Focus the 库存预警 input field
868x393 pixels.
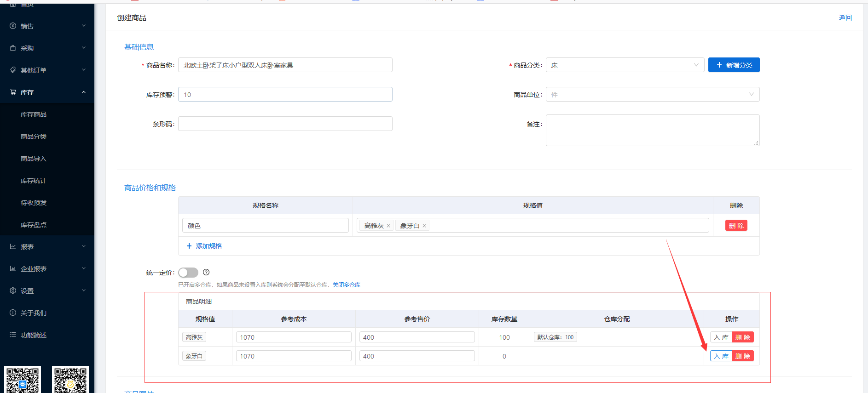(285, 95)
